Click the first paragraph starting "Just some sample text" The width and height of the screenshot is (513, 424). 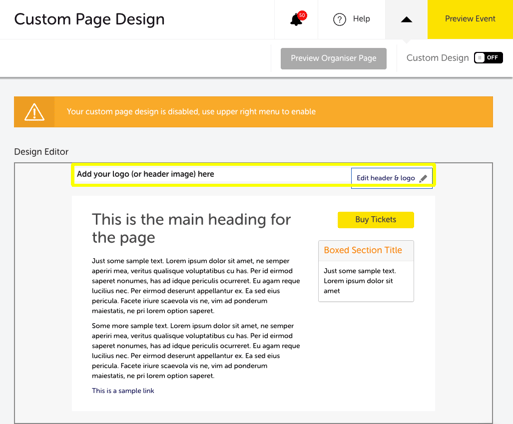(196, 286)
